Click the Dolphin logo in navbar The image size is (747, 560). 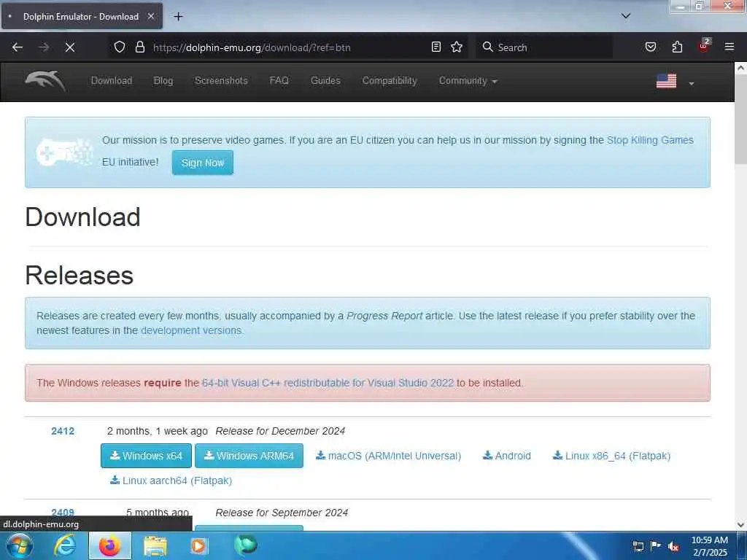(45, 80)
